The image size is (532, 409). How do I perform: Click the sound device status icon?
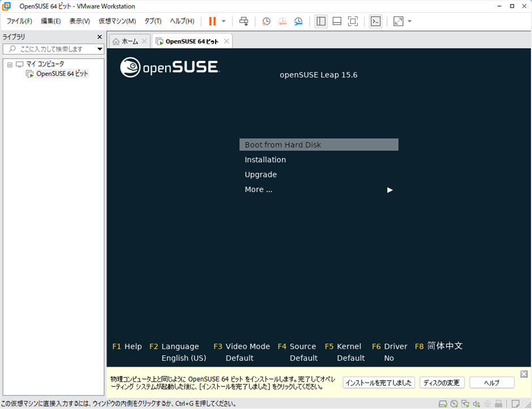coord(476,404)
